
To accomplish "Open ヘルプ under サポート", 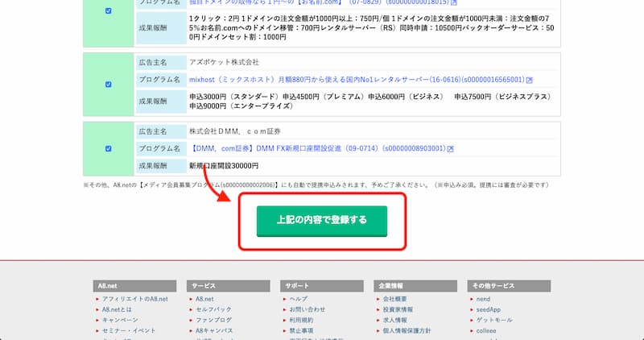I will point(298,299).
